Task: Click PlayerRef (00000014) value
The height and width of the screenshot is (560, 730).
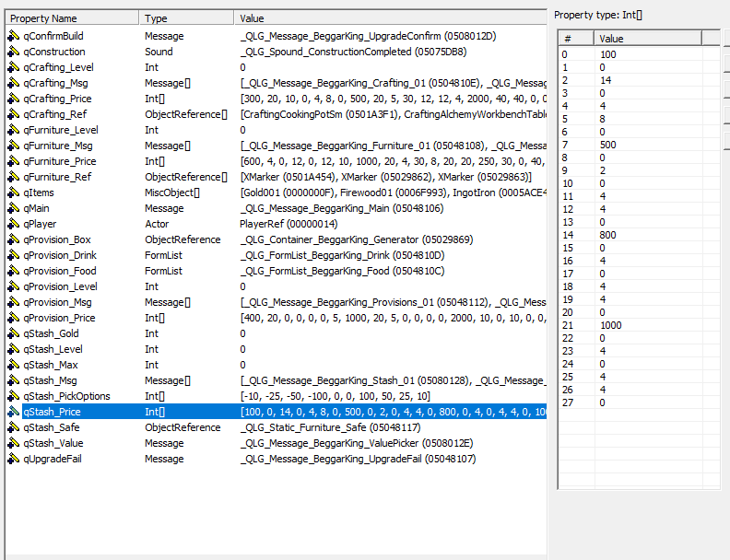Action: click(288, 224)
